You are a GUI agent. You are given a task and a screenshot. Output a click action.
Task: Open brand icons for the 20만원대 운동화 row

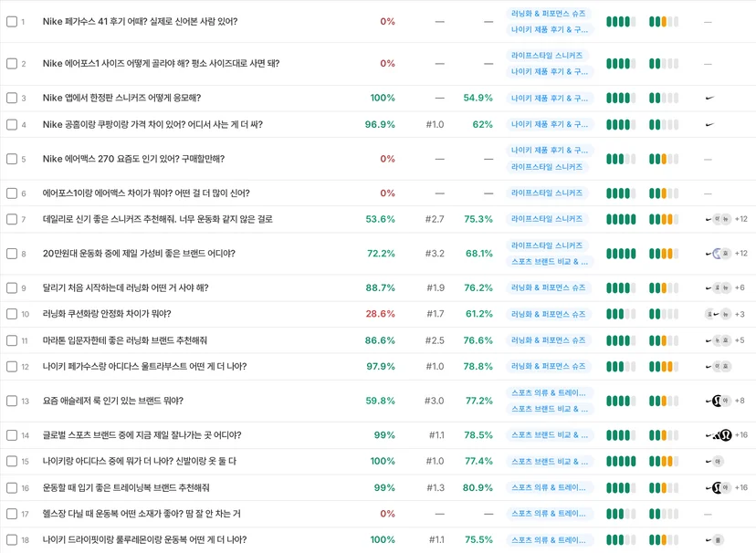(x=718, y=254)
